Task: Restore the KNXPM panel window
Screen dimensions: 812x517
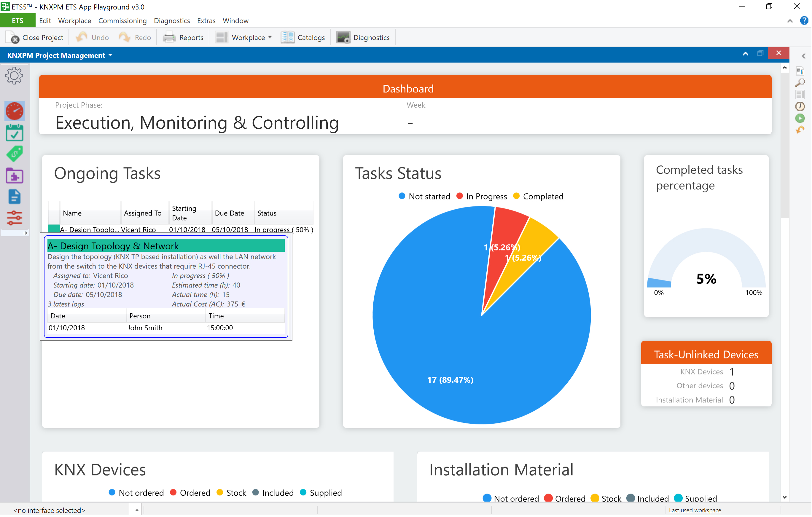Action: click(x=760, y=54)
